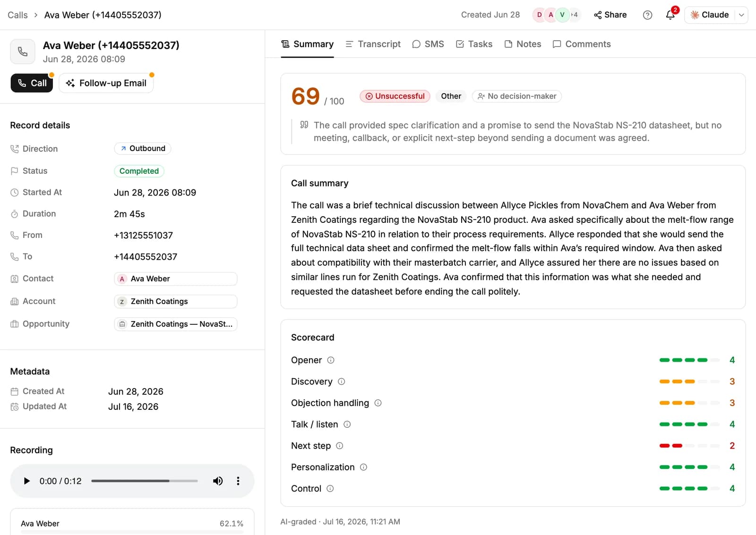Mute the recording audio
Viewport: 756px width, 535px height.
pos(218,481)
